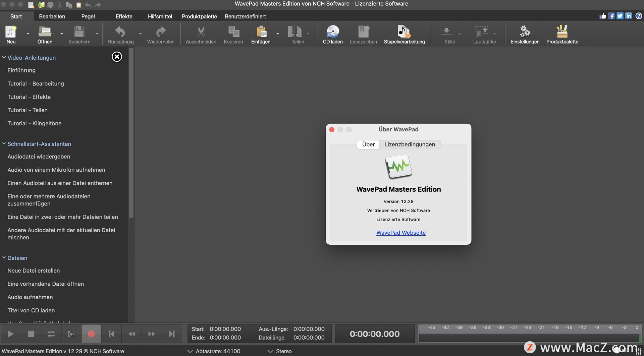
Task: Click Titel von CD laden
Action: (31, 310)
